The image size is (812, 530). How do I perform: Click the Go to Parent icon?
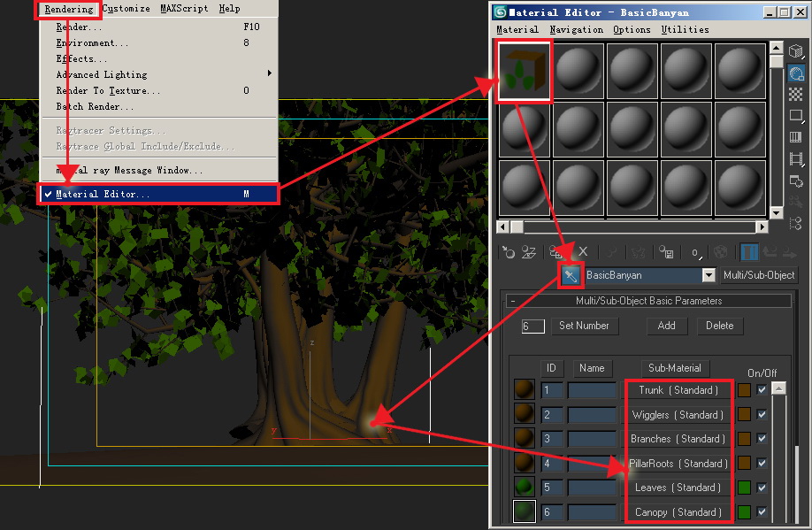(x=770, y=252)
